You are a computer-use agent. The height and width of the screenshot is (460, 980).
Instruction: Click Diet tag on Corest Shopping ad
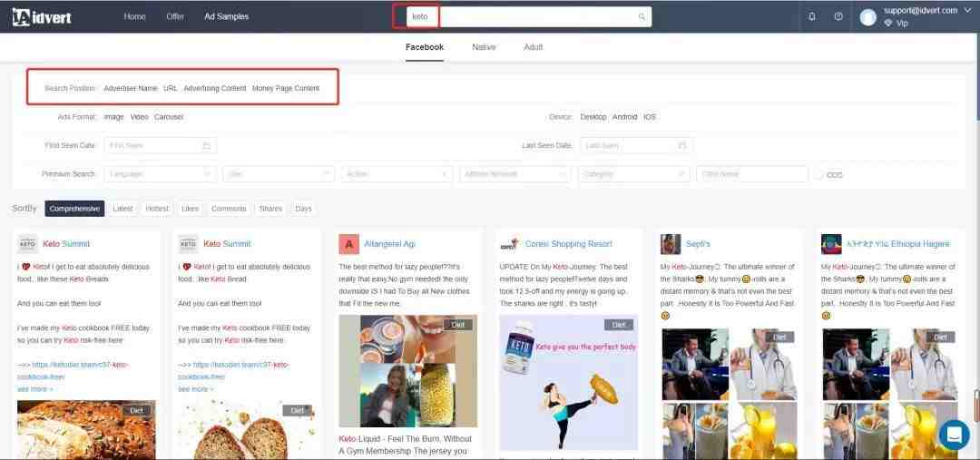(619, 325)
